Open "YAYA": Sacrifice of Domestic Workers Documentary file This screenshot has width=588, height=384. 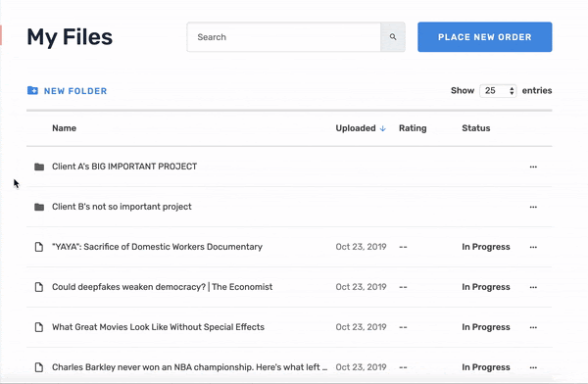pos(157,247)
